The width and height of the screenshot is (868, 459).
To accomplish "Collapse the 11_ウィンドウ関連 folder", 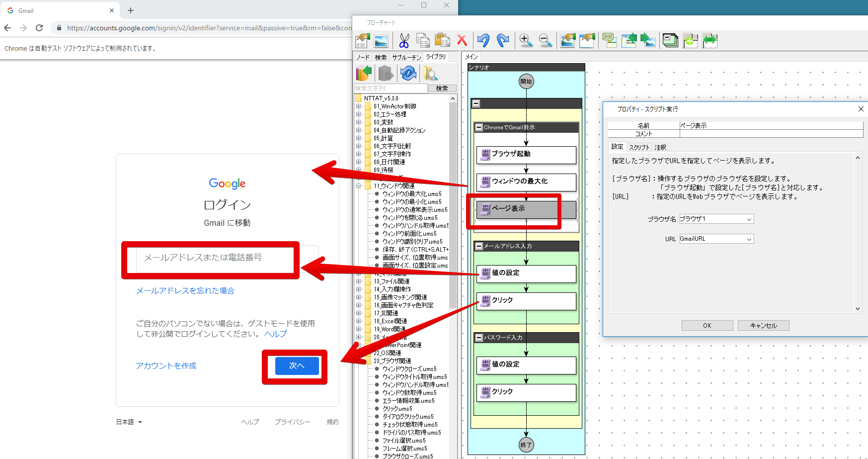I will [358, 185].
